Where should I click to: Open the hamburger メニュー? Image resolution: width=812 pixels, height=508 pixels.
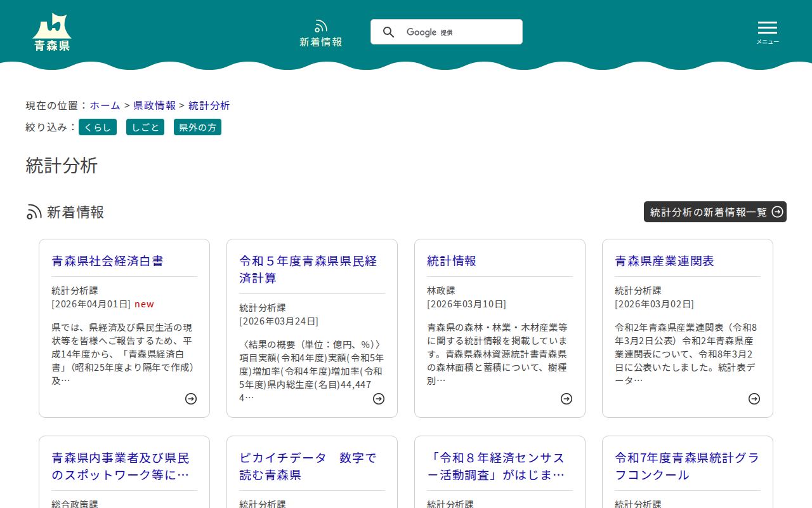click(x=767, y=32)
